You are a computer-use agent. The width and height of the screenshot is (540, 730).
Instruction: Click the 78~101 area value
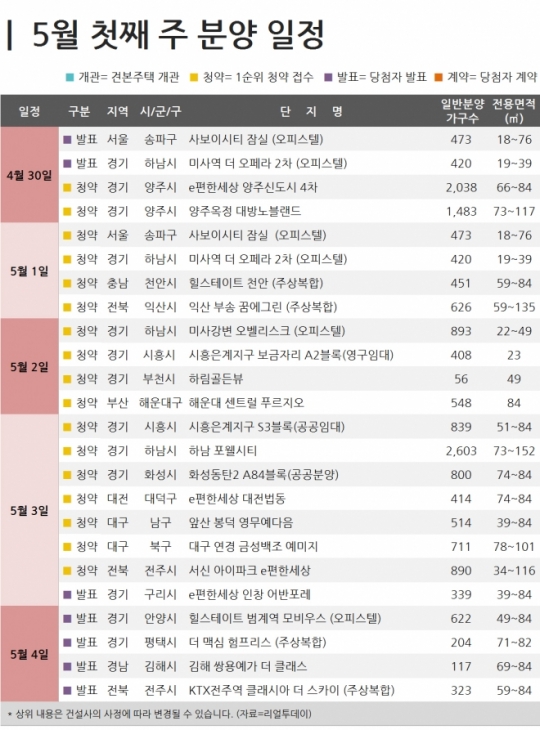click(514, 547)
